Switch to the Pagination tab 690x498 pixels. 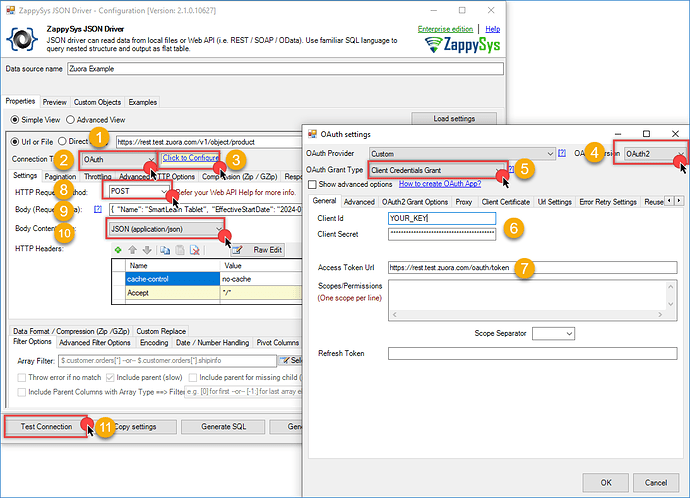(60, 176)
